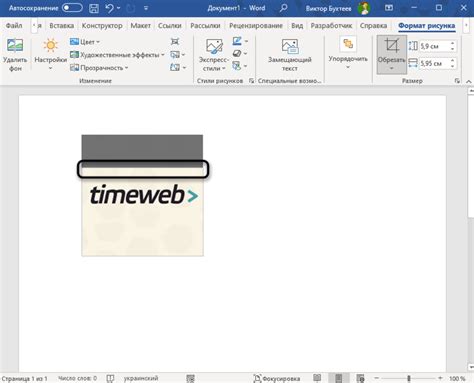Click the search magnifier in title bar
Image resolution: width=474 pixels, height=383 pixels.
(x=284, y=8)
